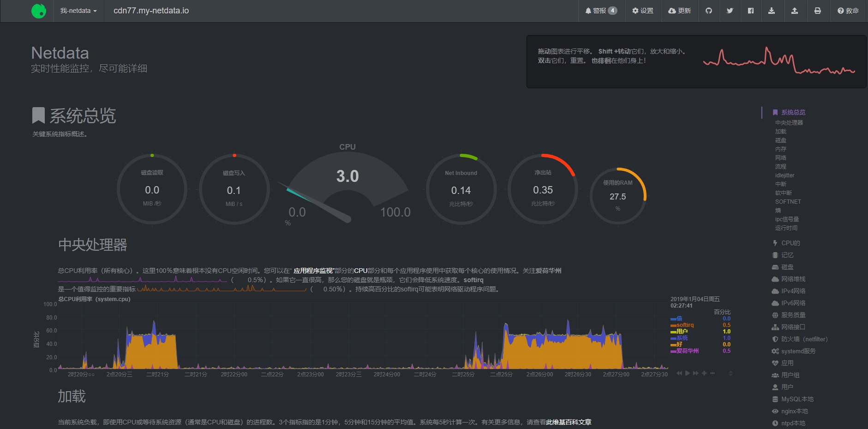Image resolution: width=868 pixels, height=429 pixels.
Task: Go to 软中断 sidebar entry
Action: tap(784, 193)
